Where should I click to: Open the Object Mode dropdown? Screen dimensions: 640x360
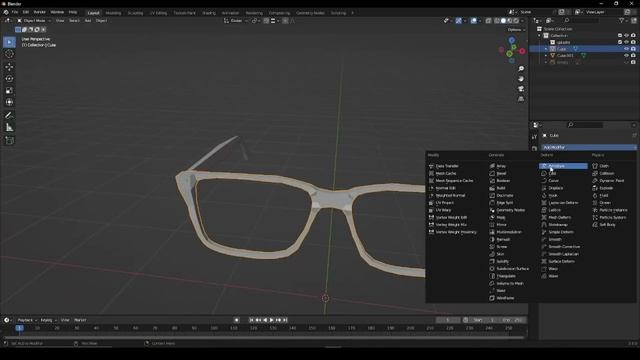tap(34, 21)
